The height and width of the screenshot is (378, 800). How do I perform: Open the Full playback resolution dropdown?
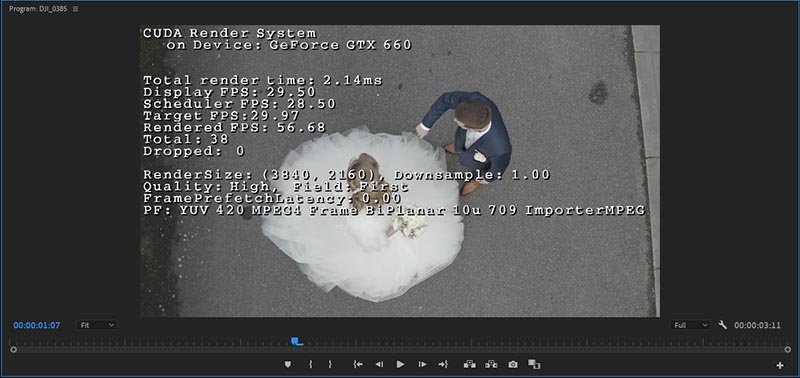[690, 325]
